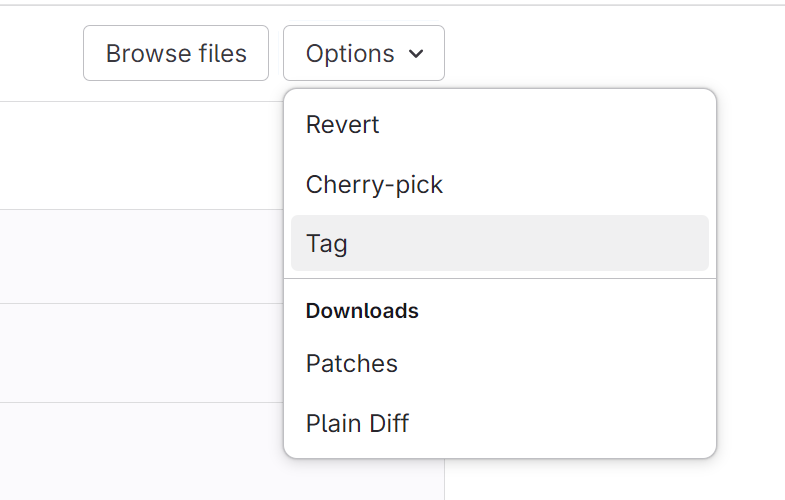
Task: Pick the last entry, Plain Diff
Action: tap(357, 422)
